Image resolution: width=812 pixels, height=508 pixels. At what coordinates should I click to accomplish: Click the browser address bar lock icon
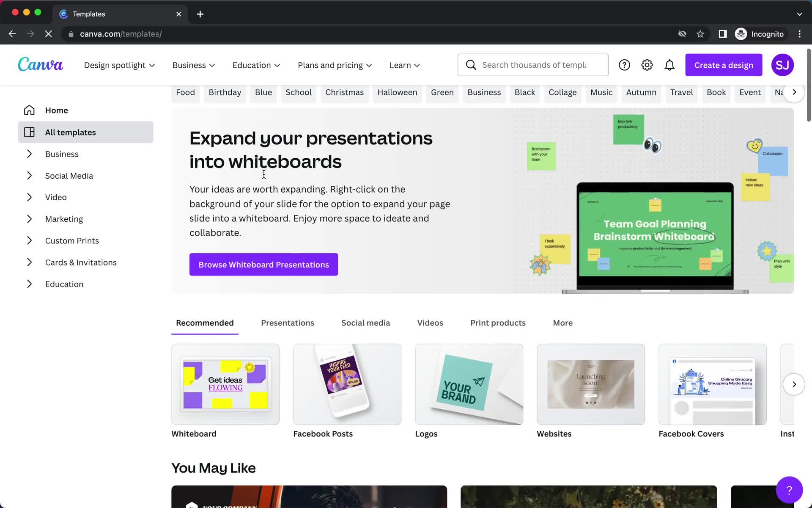[70, 33]
